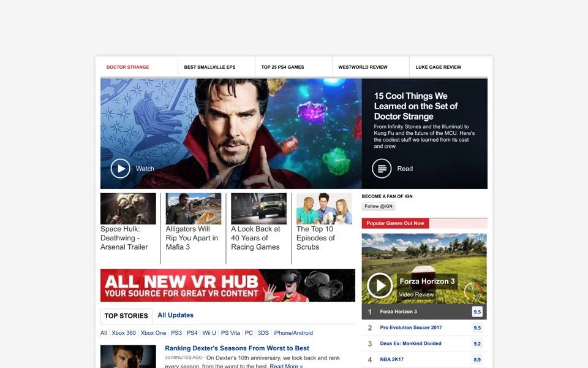
Task: Open NBA 2K17 in the games list
Action: pos(392,359)
